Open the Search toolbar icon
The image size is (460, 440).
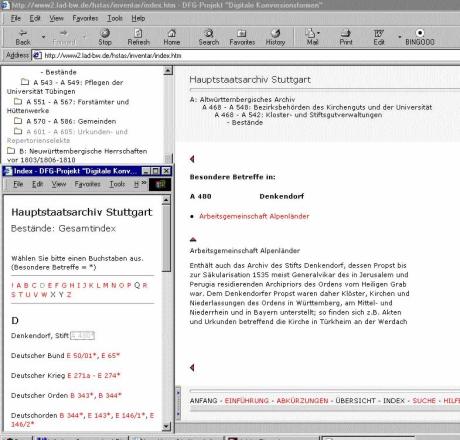pyautogui.click(x=209, y=37)
